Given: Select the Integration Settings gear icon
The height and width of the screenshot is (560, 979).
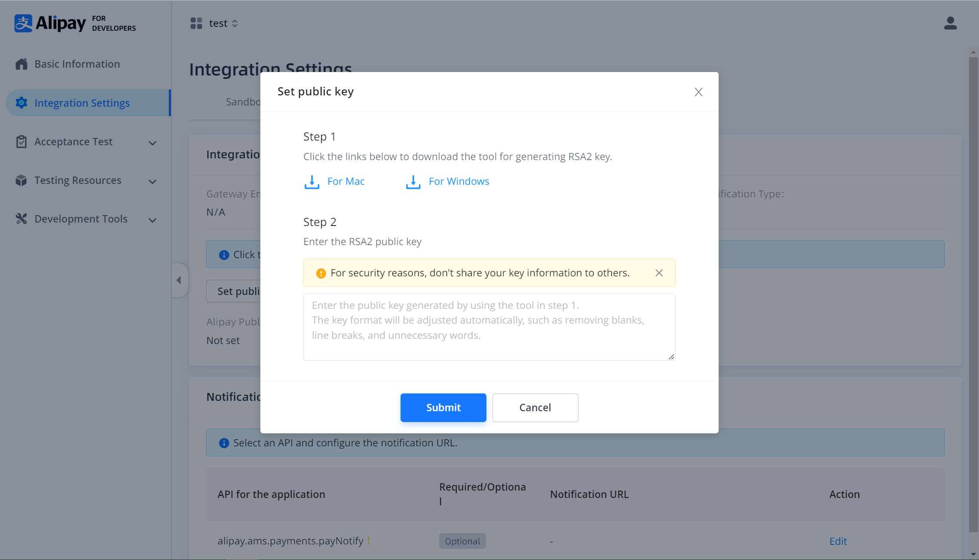Looking at the screenshot, I should pyautogui.click(x=21, y=103).
